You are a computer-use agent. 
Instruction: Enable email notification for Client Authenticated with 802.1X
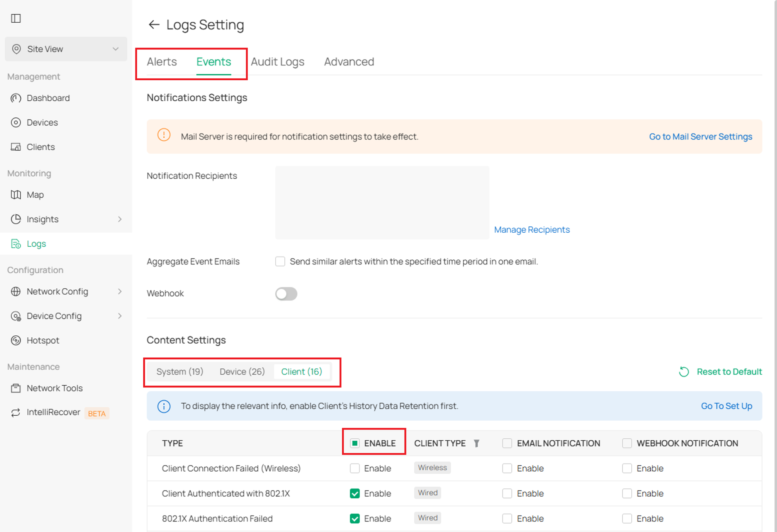point(507,493)
